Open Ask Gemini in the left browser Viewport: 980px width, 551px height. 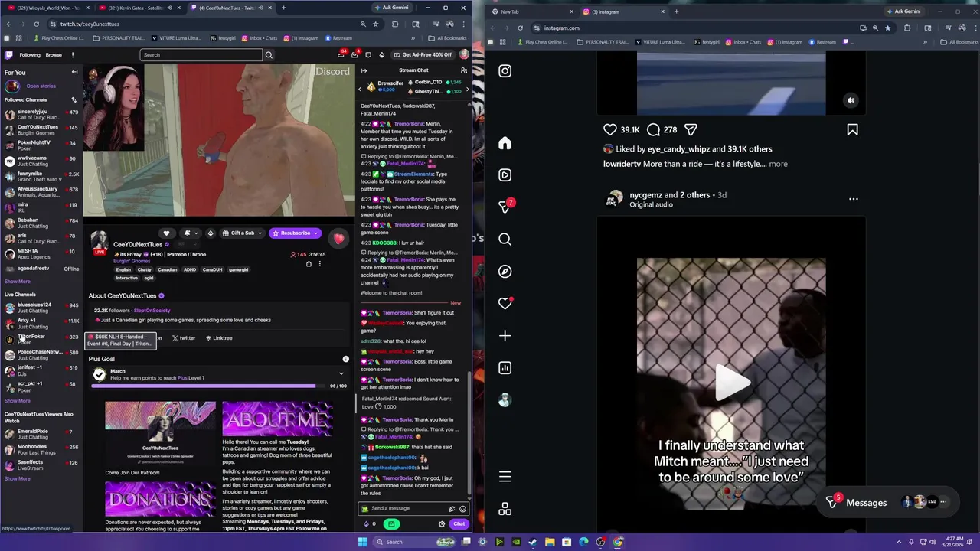390,8
